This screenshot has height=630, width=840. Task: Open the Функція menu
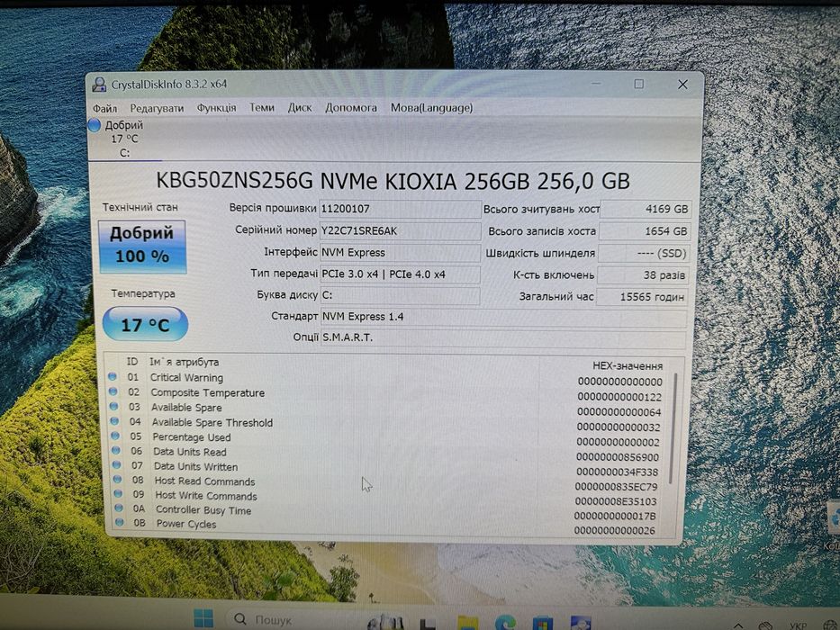point(216,108)
